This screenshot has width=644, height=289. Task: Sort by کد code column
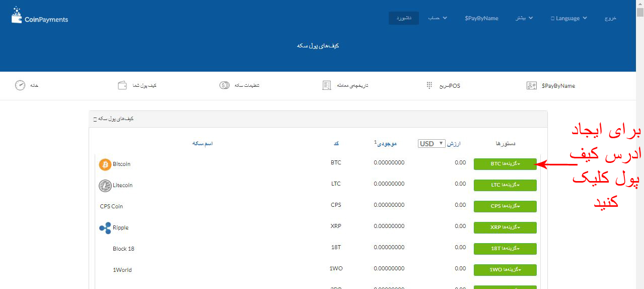point(336,144)
